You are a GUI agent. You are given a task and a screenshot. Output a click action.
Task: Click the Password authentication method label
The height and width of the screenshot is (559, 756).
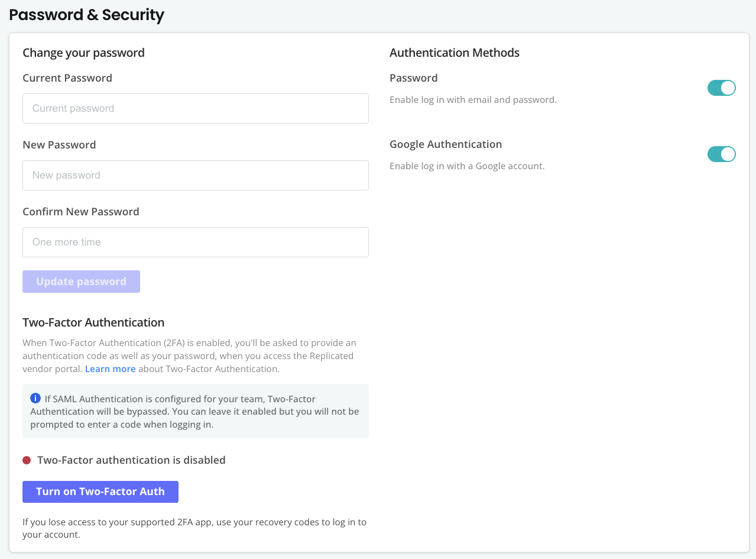(x=413, y=77)
